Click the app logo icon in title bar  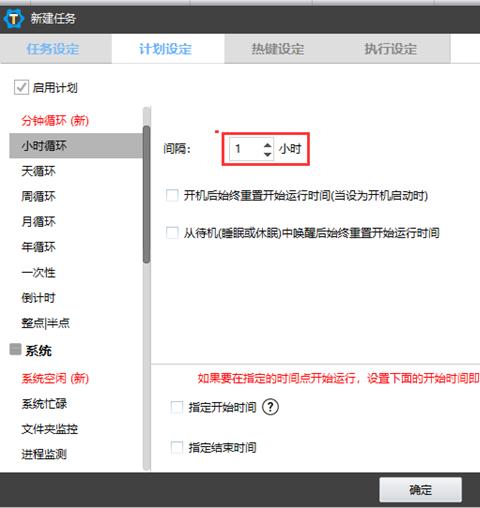point(14,19)
